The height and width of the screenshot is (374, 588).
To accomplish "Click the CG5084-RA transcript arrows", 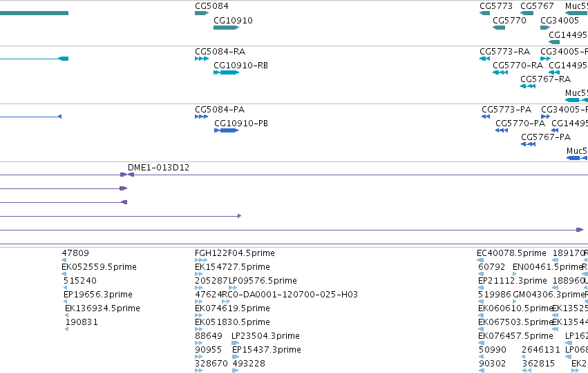I will [202, 59].
